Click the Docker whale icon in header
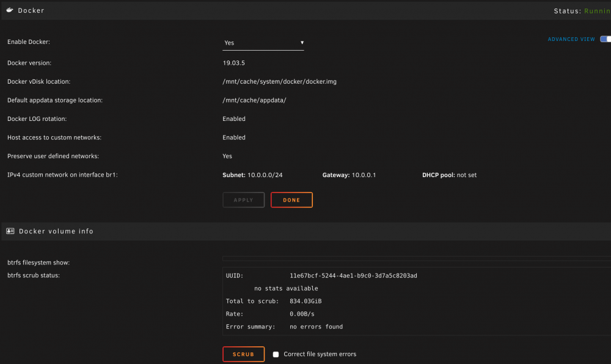Image resolution: width=611 pixels, height=364 pixels. (x=10, y=10)
